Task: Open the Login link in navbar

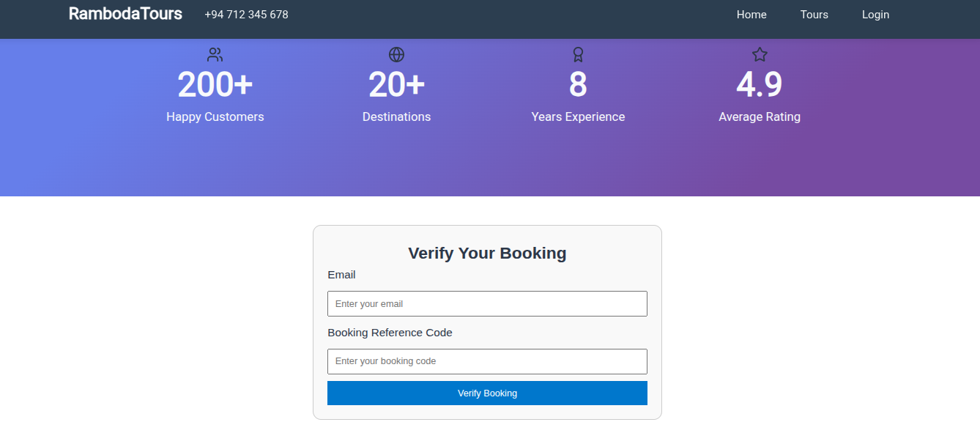Action: (x=875, y=15)
